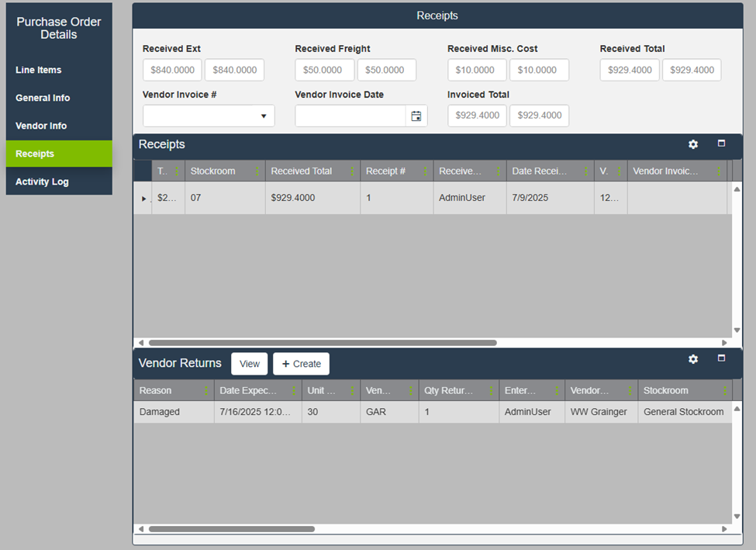Click the Vendor Invoice Date input field
756x550 pixels.
click(350, 116)
